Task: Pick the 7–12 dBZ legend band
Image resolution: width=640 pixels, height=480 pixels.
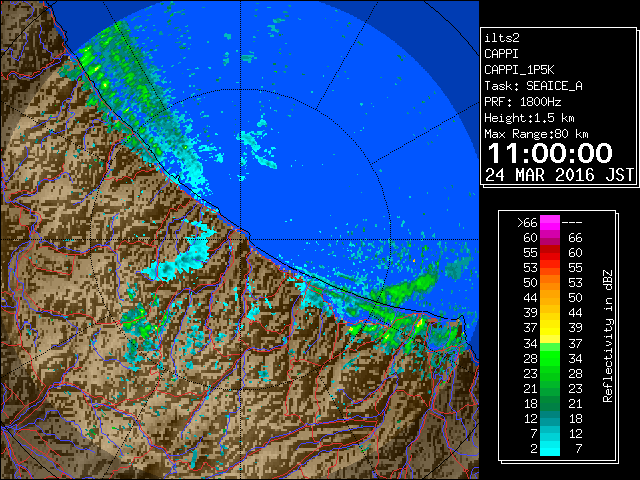Action: click(x=550, y=433)
